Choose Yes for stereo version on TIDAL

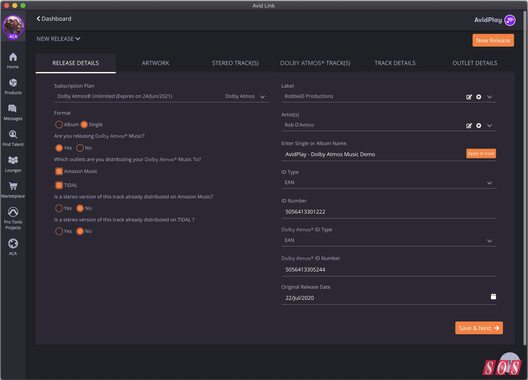[59, 231]
